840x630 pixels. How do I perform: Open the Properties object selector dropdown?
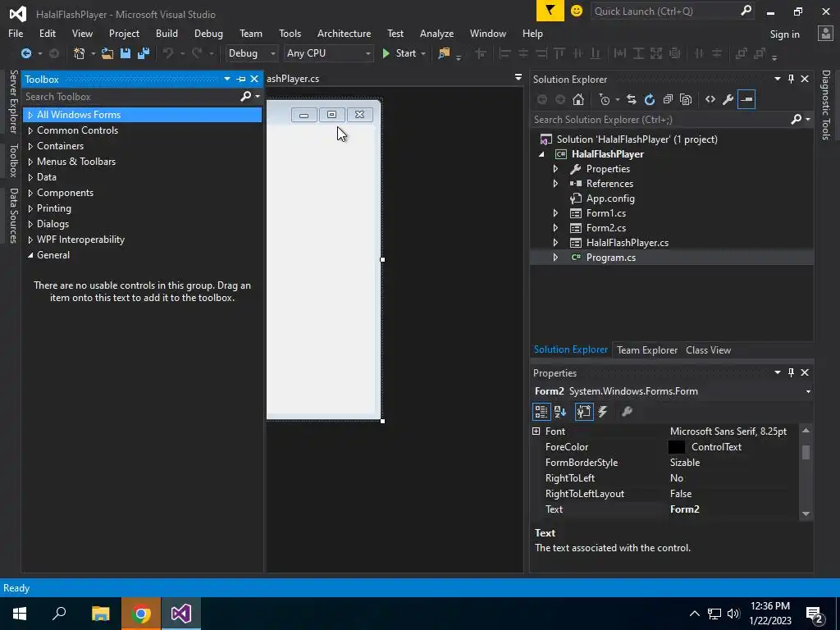pos(808,391)
